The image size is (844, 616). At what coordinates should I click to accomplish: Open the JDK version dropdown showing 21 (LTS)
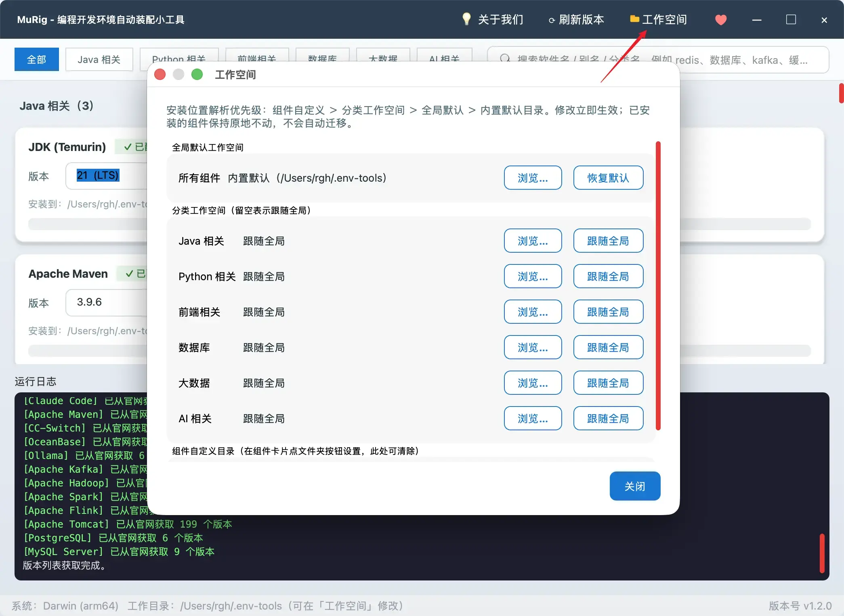point(107,176)
